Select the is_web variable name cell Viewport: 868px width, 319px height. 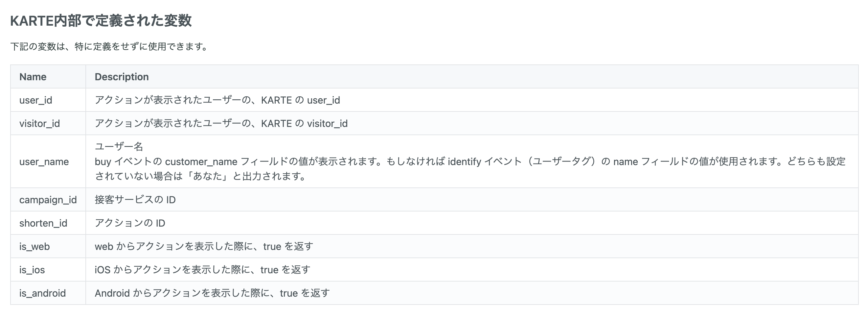(x=34, y=247)
